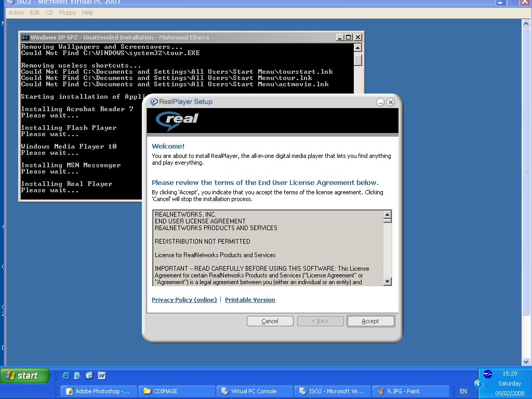Switch to Adobe Photoshop taskbar button
532x399 pixels.
(99, 391)
